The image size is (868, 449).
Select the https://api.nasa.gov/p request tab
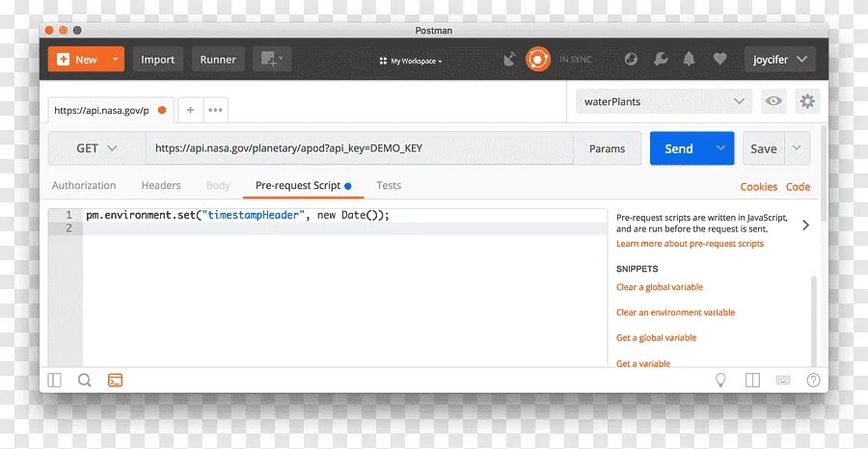(111, 110)
